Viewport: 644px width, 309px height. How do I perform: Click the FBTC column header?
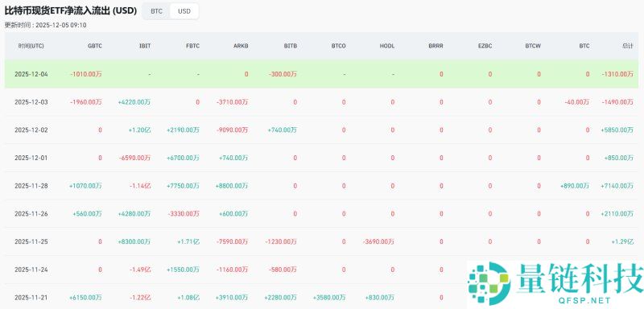192,46
